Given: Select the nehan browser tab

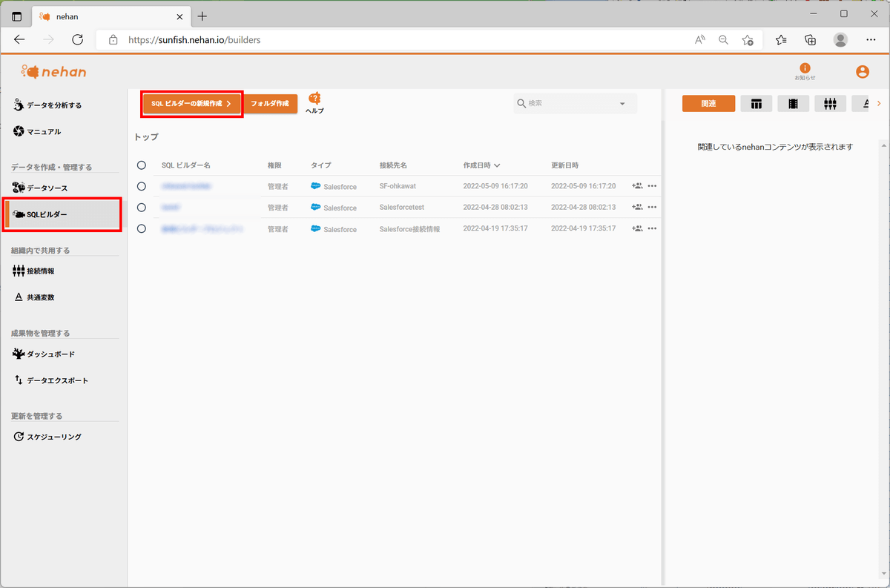Looking at the screenshot, I should point(111,16).
